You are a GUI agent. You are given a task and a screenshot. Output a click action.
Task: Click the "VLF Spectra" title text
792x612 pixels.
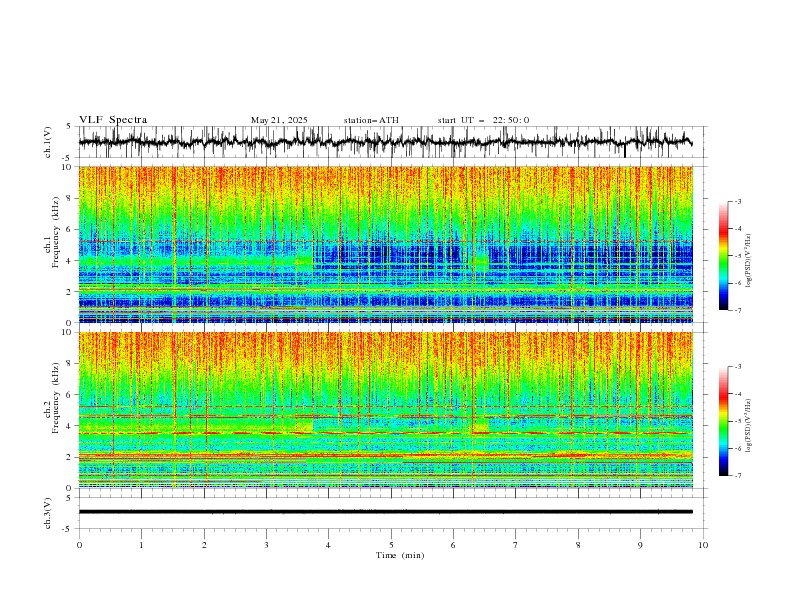coord(113,120)
